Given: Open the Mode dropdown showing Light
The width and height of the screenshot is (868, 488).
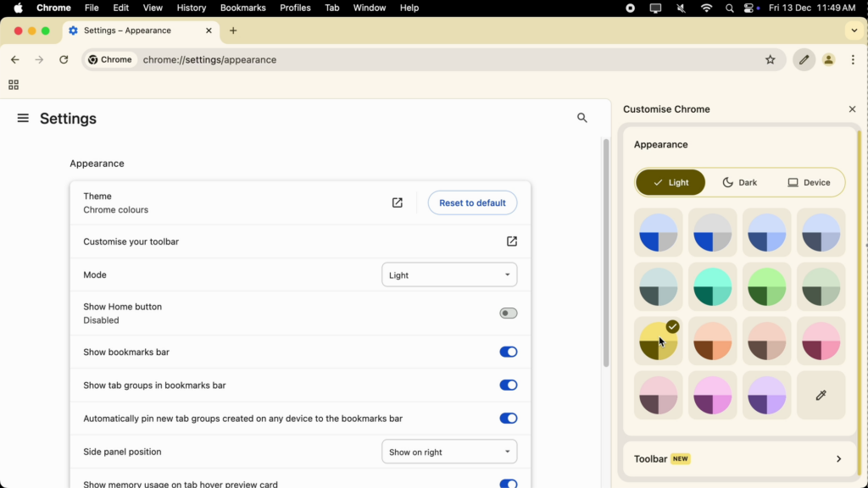Looking at the screenshot, I should 449,275.
